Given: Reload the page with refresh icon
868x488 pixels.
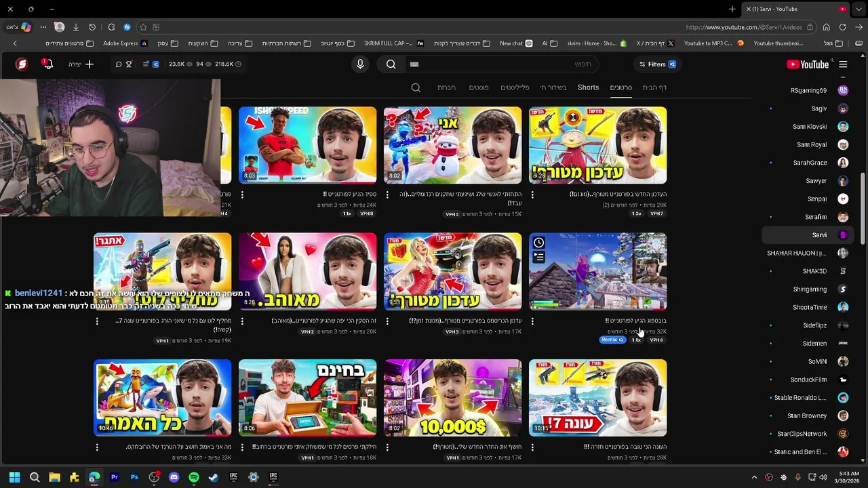Looking at the screenshot, I should pyautogui.click(x=842, y=27).
